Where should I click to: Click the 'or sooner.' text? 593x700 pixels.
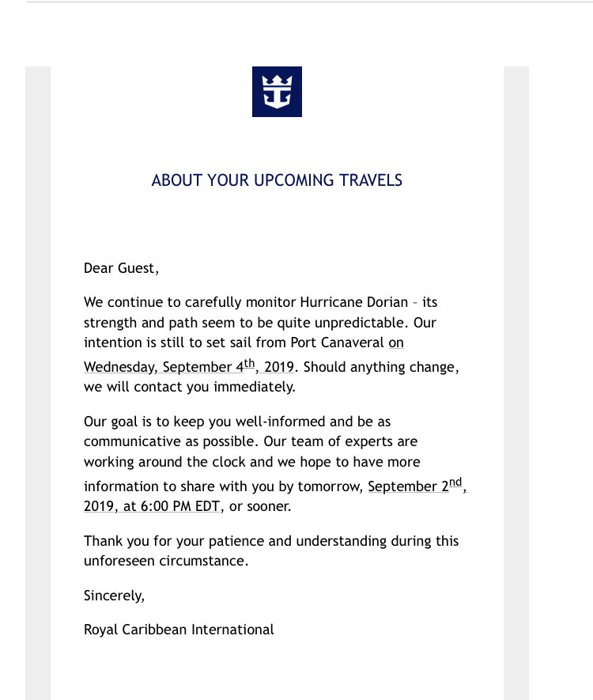(260, 506)
